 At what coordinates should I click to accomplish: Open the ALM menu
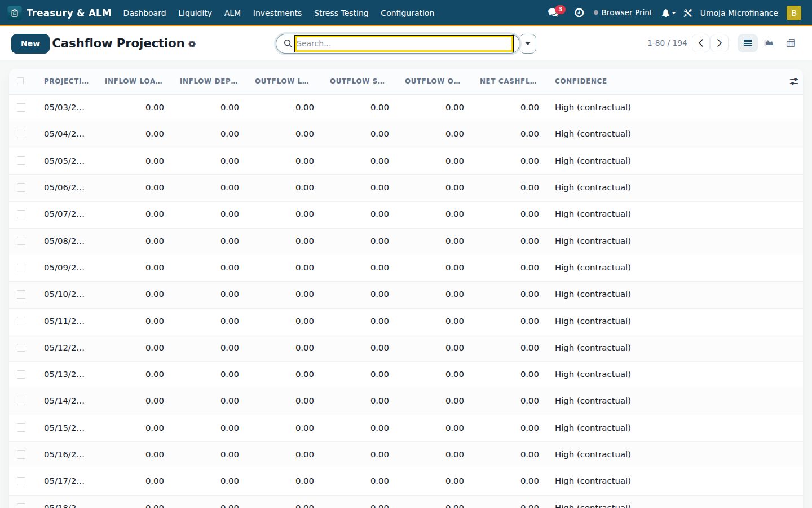coord(232,12)
